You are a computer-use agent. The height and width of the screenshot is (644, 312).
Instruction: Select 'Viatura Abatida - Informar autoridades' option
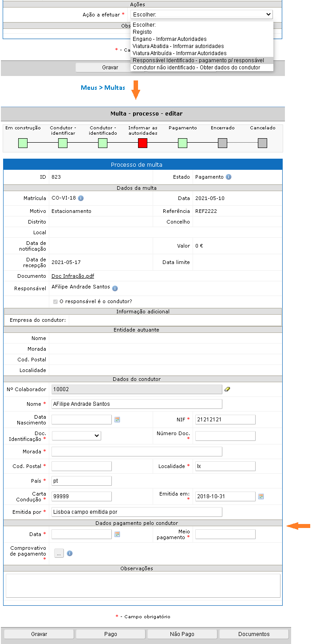[178, 46]
